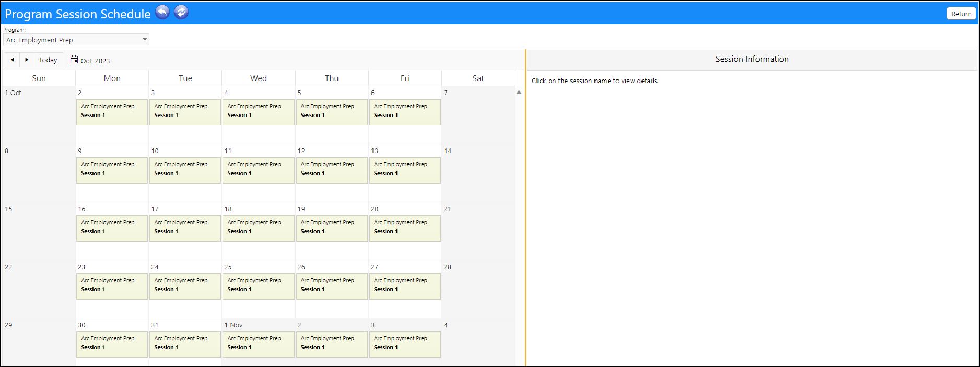
Task: Click day number 14
Action: (448, 151)
